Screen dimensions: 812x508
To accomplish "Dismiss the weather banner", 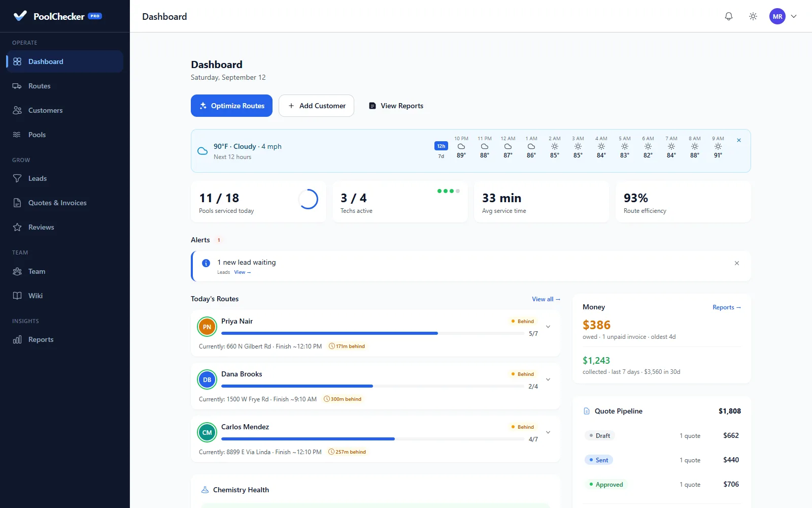I will [x=739, y=140].
